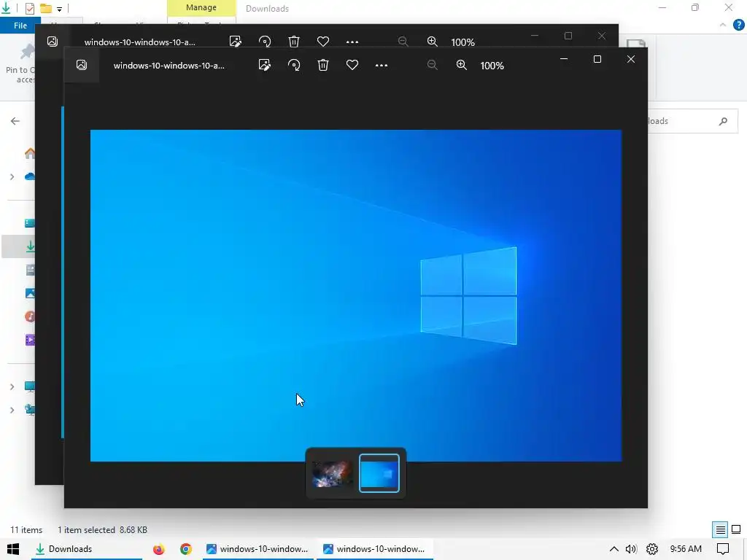The width and height of the screenshot is (747, 560).
Task: Click 100% zoom level in front Photos window
Action: [492, 66]
